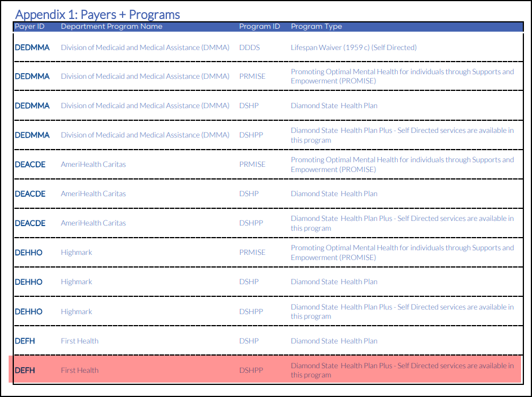Click the "Program Type" column header
The height and width of the screenshot is (397, 532).
[316, 26]
